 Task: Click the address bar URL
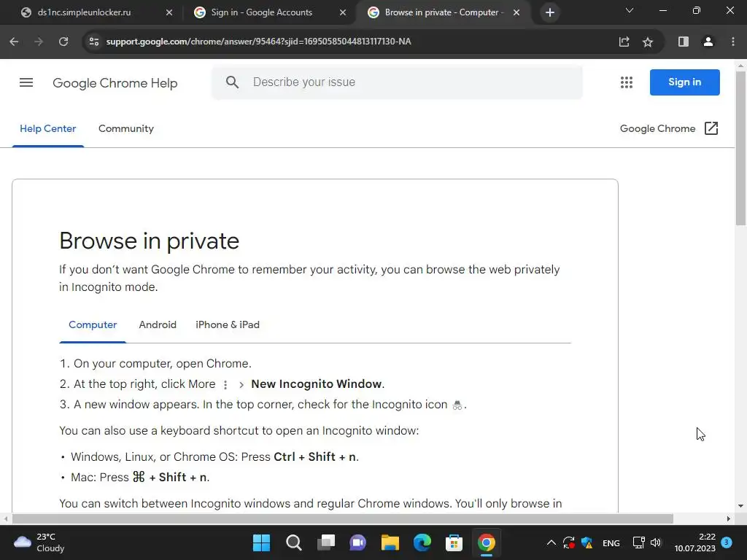click(x=258, y=42)
